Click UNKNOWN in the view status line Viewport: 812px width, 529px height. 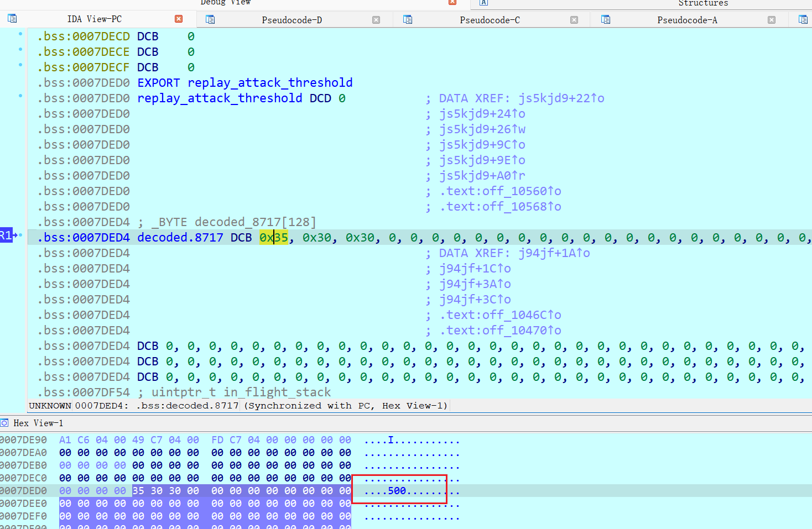(50, 406)
